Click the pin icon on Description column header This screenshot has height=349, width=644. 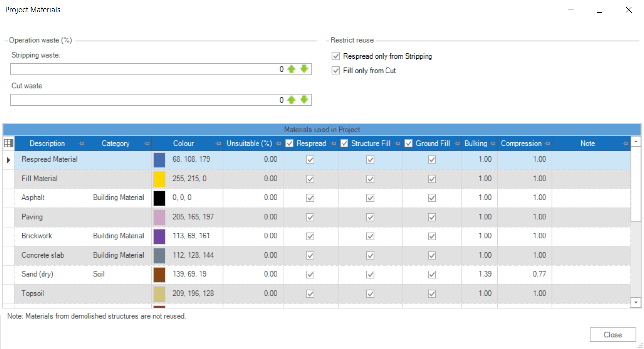[x=81, y=143]
